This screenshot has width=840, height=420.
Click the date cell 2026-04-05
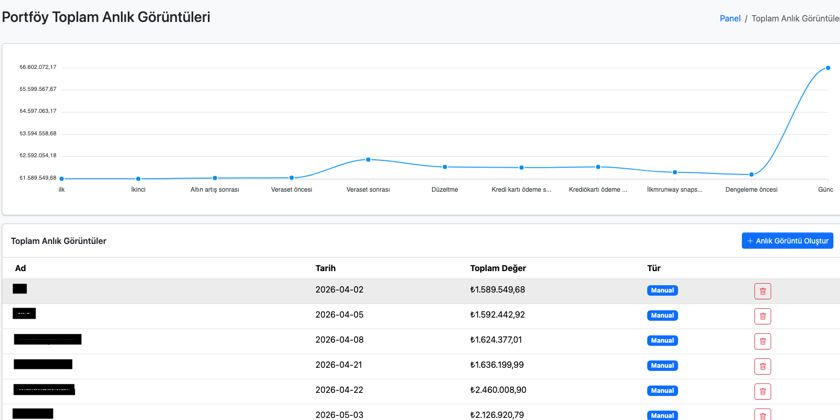click(x=339, y=315)
